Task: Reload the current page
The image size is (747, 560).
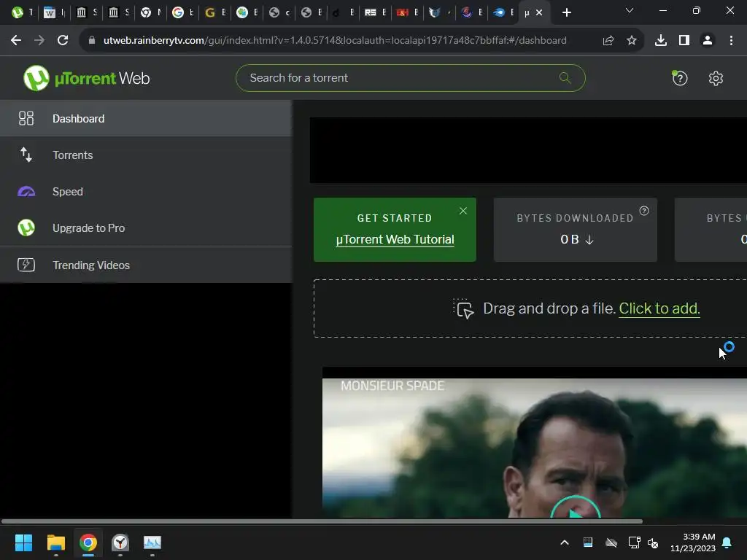Action: [x=63, y=41]
